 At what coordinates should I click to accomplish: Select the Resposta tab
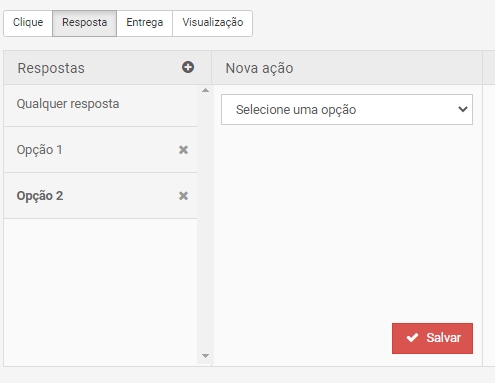[84, 23]
